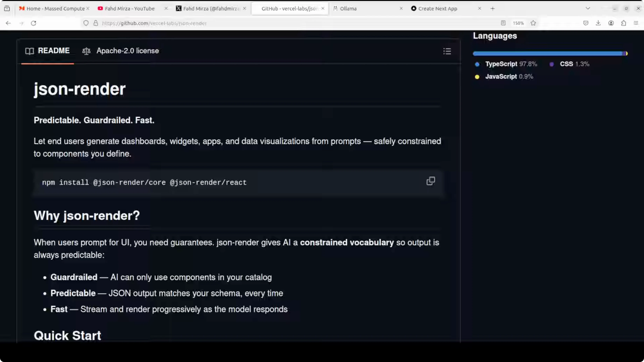644x362 pixels.
Task: Click the blue languages progress bar
Action: (548, 54)
